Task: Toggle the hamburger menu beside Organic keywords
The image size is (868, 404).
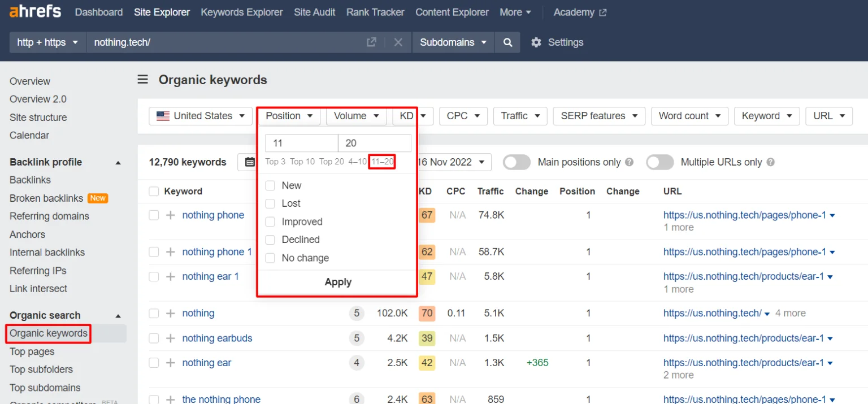Action: pos(143,80)
